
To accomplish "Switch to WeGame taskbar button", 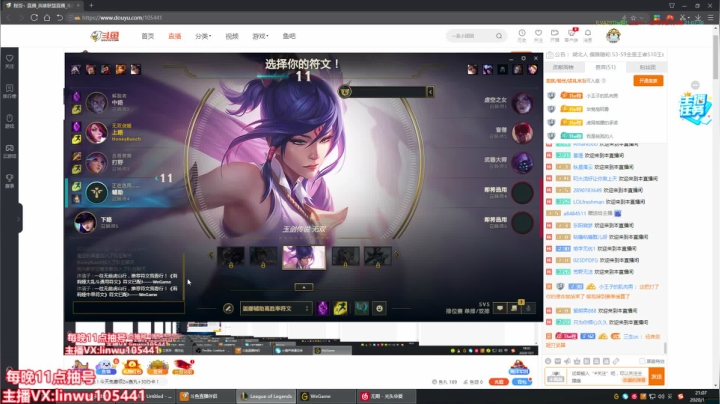I will click(x=326, y=396).
